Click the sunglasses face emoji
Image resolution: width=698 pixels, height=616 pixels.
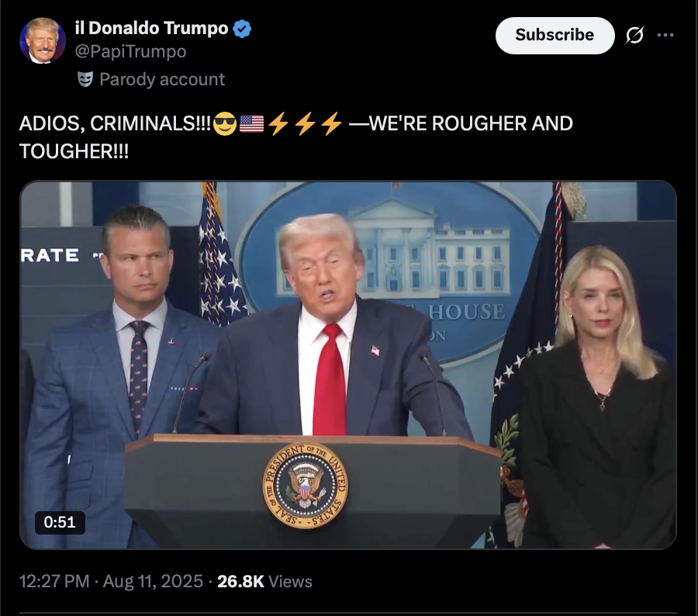pos(225,124)
